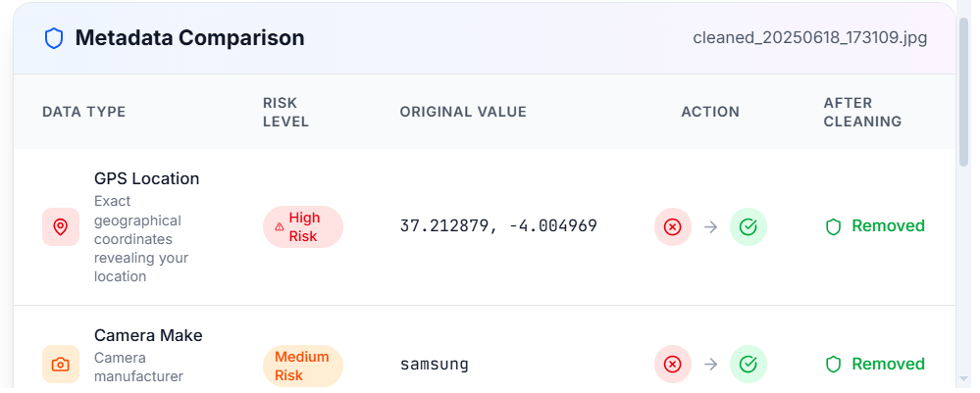The height and width of the screenshot is (393, 980).
Task: Click the Data Type column header
Action: pyautogui.click(x=83, y=112)
